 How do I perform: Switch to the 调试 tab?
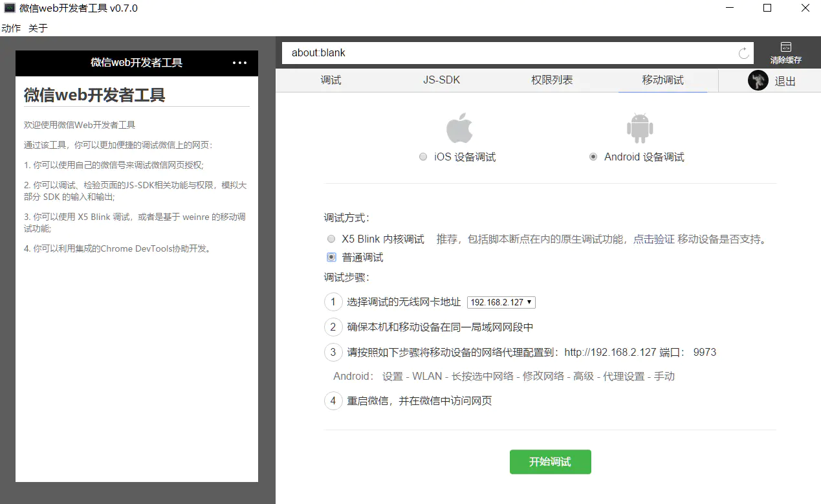[331, 80]
